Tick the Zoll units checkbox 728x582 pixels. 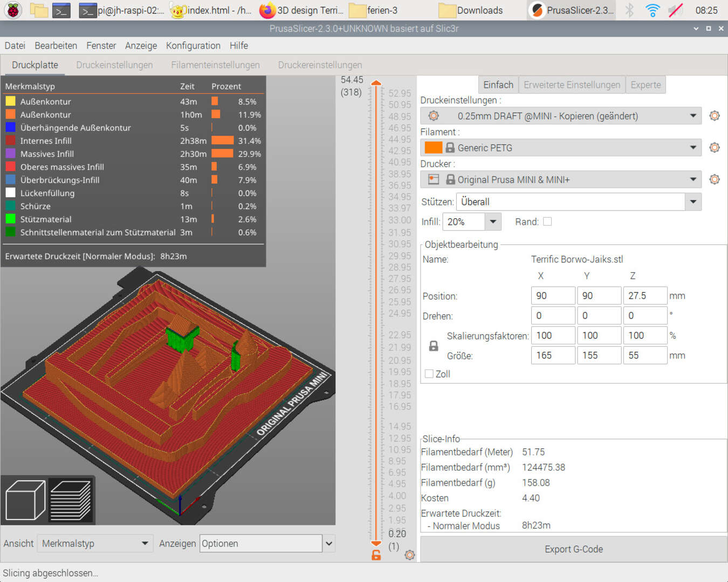(x=429, y=374)
